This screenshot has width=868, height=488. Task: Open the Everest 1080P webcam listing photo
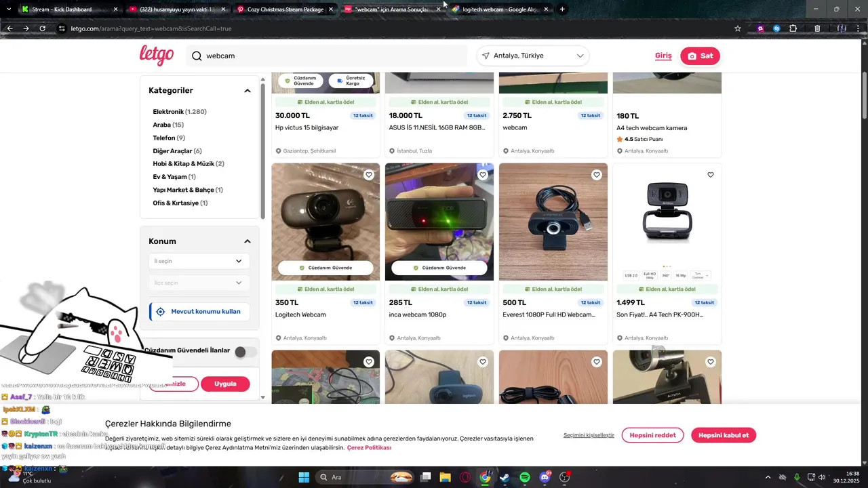(x=553, y=222)
